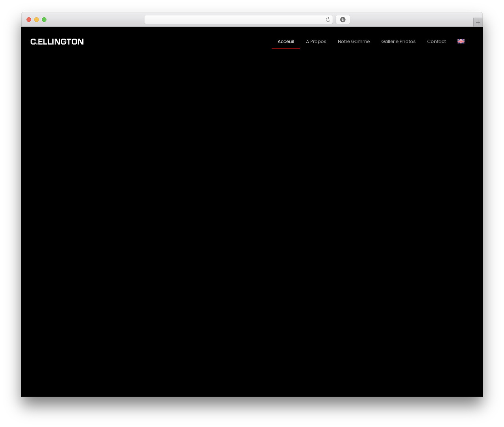Open the A Propos page

316,41
